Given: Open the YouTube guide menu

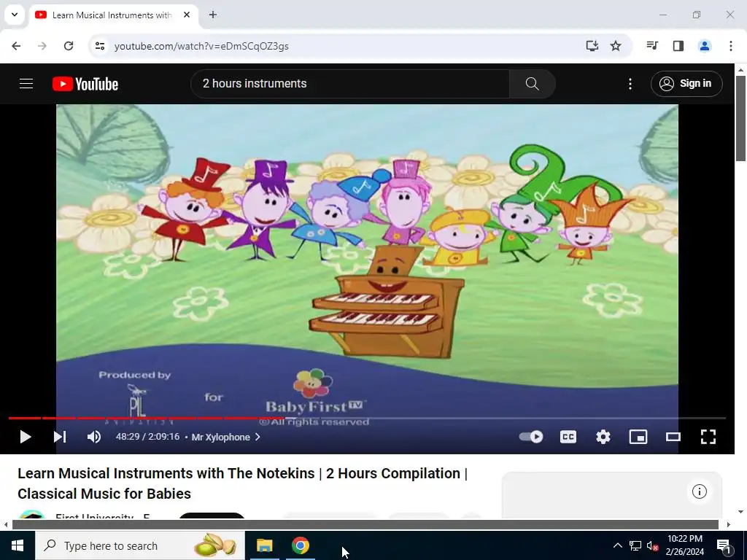Looking at the screenshot, I should tap(26, 84).
